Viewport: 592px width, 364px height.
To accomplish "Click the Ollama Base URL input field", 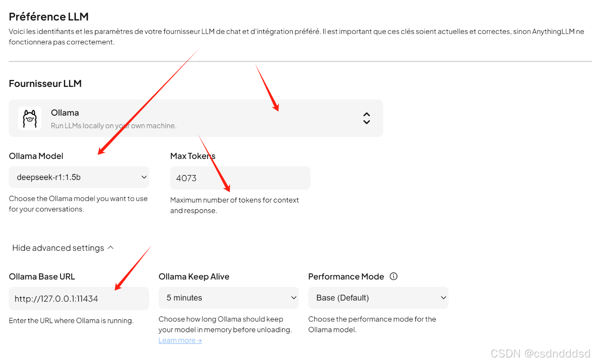I will 79,298.
